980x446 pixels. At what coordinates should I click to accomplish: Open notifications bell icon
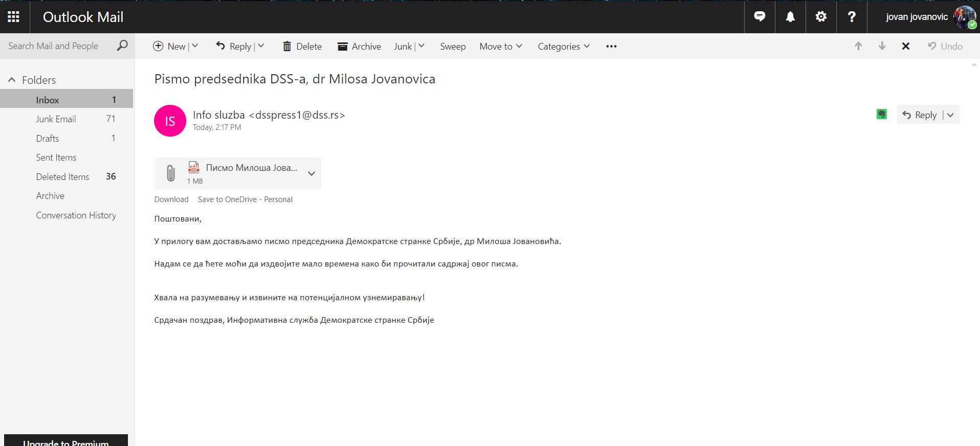[x=790, y=17]
